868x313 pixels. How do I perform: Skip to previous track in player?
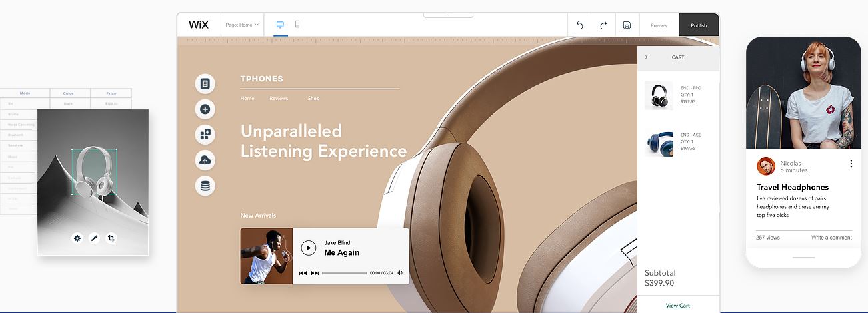(x=303, y=273)
